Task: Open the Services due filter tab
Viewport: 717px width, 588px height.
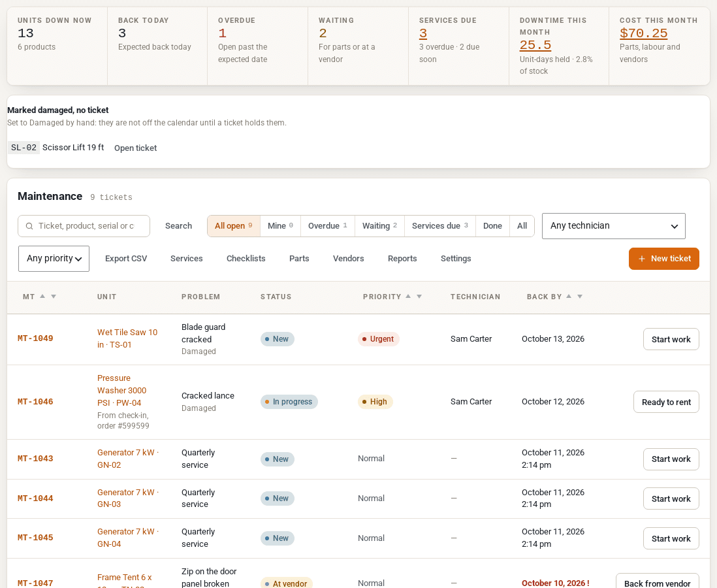Action: coord(440,226)
